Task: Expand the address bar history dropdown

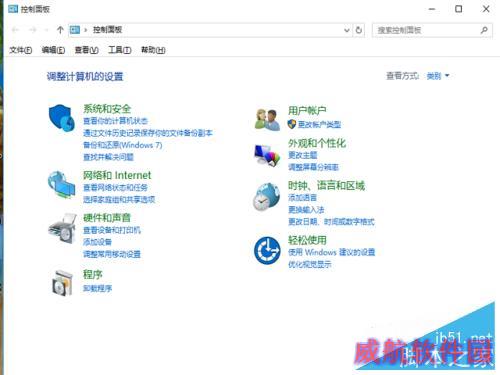Action: pyautogui.click(x=347, y=30)
